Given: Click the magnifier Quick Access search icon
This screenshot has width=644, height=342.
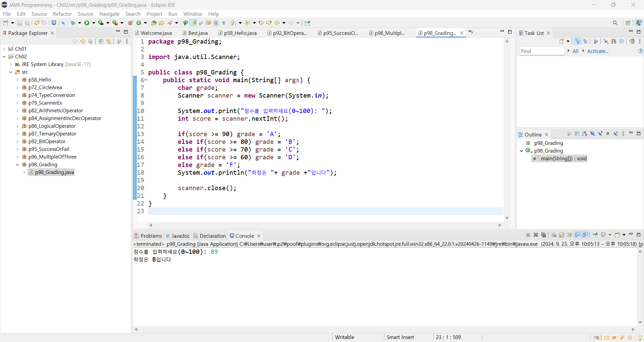Looking at the screenshot, I should coord(615,23).
